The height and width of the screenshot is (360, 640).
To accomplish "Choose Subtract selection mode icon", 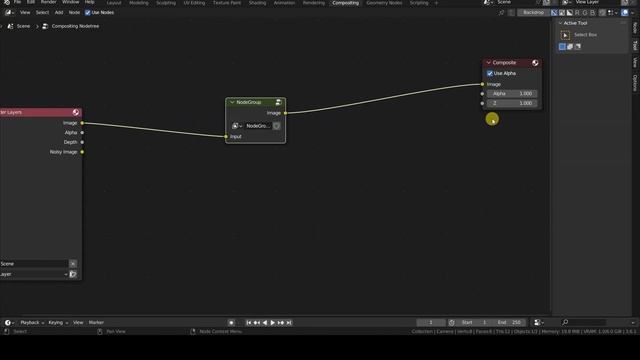I will [x=578, y=47].
